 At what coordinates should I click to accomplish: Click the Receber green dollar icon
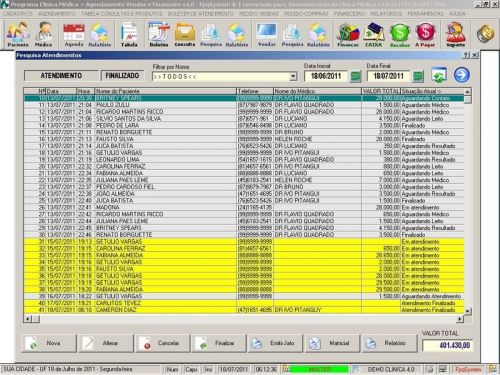pos(400,34)
